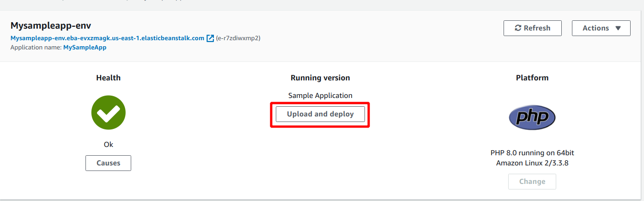Open the MySampleApp application name link

85,47
